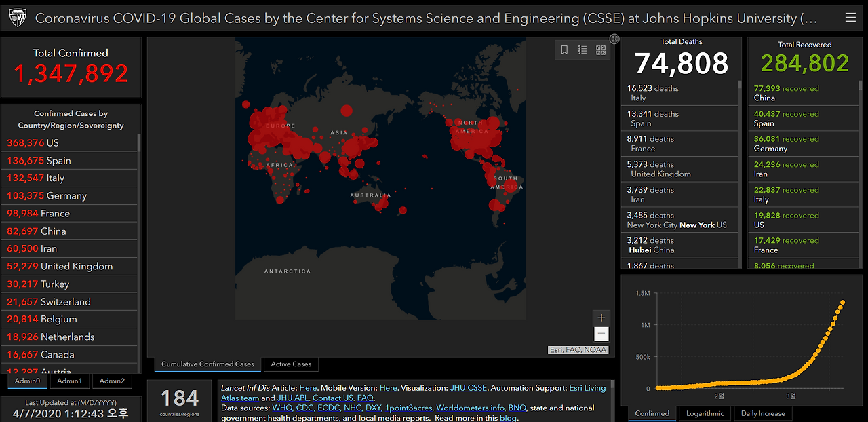This screenshot has height=422, width=868.
Task: Open the NHC data source link
Action: pos(353,408)
